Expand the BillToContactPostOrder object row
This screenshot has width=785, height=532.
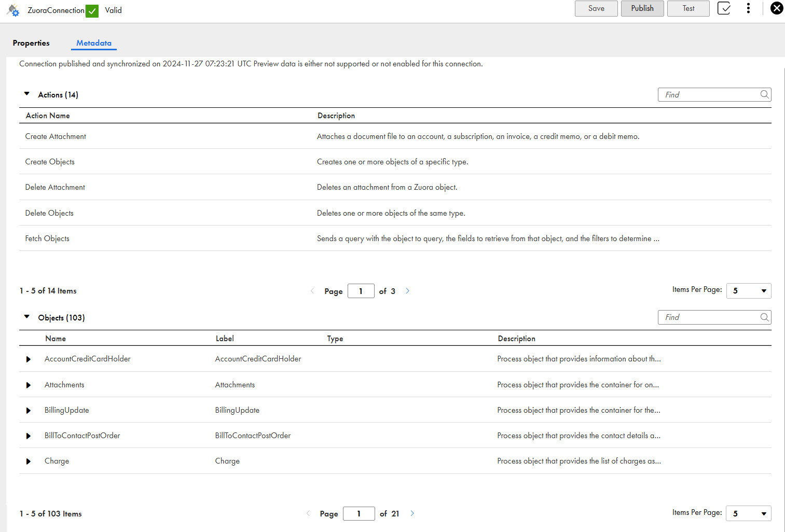(x=29, y=436)
